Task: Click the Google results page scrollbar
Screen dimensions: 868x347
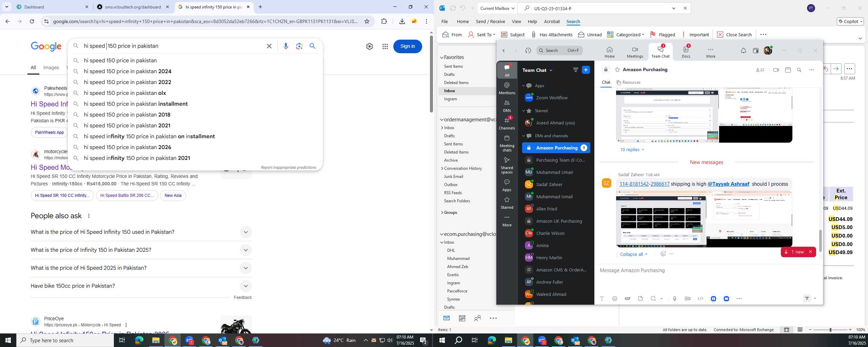Action: click(x=431, y=75)
